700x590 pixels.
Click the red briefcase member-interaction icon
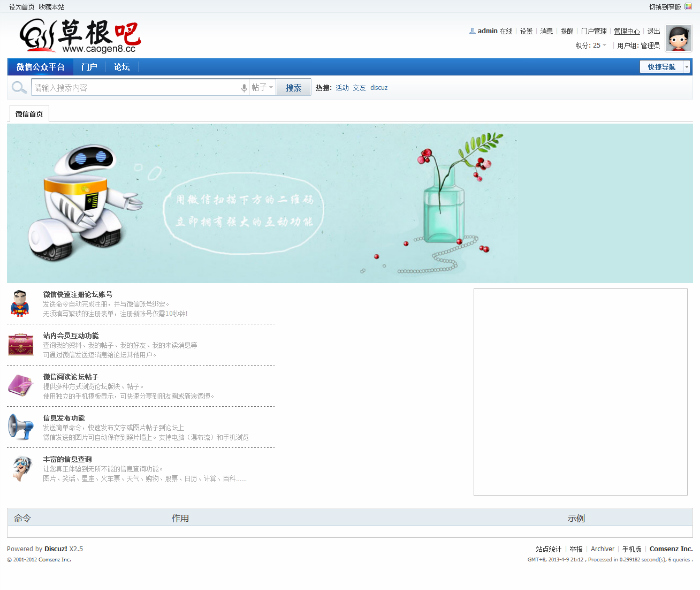pyautogui.click(x=20, y=344)
